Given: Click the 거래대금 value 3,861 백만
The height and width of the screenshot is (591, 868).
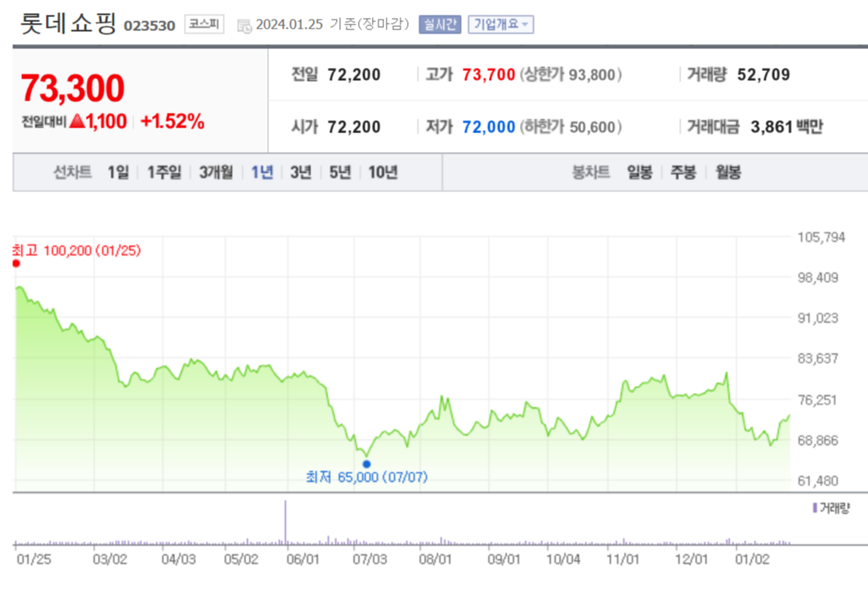Looking at the screenshot, I should pos(786,128).
